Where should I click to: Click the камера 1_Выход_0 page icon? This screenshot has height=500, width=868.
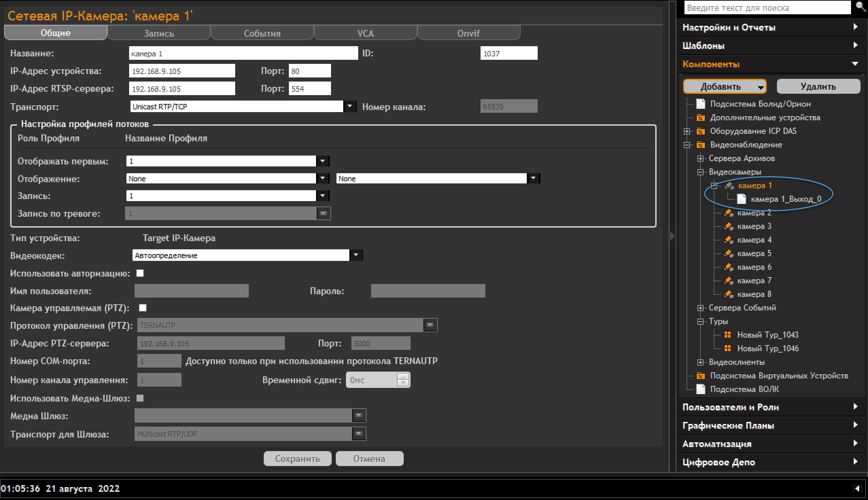coord(741,199)
